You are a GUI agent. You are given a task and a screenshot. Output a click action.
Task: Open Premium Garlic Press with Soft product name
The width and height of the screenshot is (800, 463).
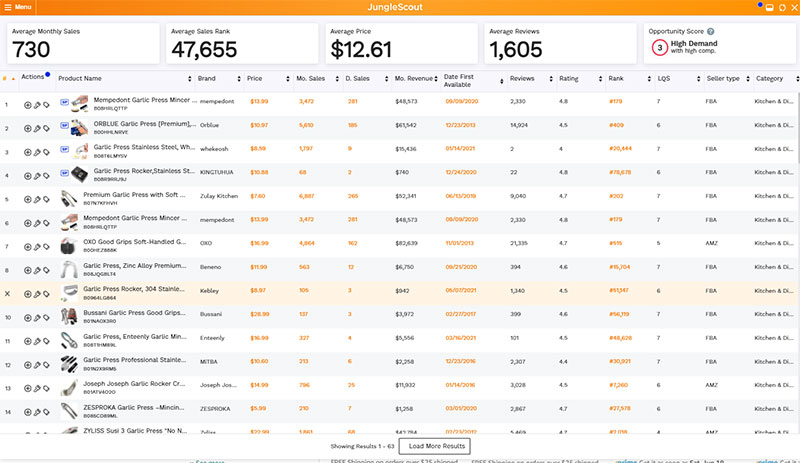(x=134, y=194)
